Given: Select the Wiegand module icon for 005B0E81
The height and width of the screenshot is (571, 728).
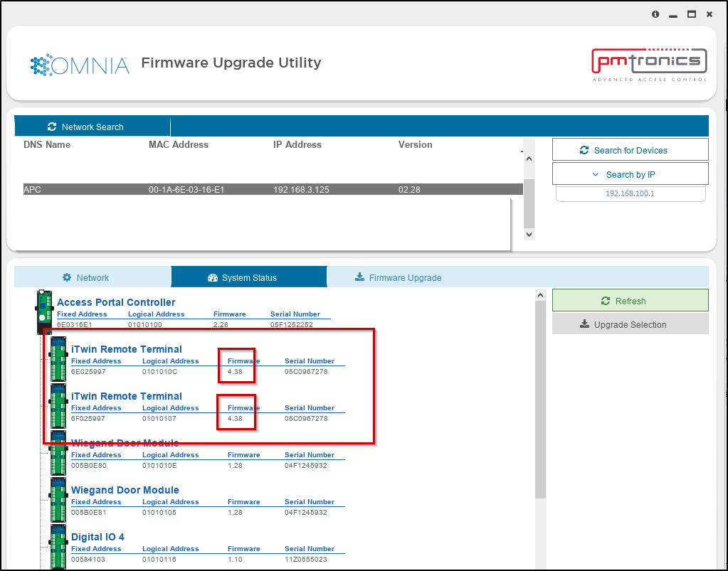Looking at the screenshot, I should pyautogui.click(x=58, y=500).
